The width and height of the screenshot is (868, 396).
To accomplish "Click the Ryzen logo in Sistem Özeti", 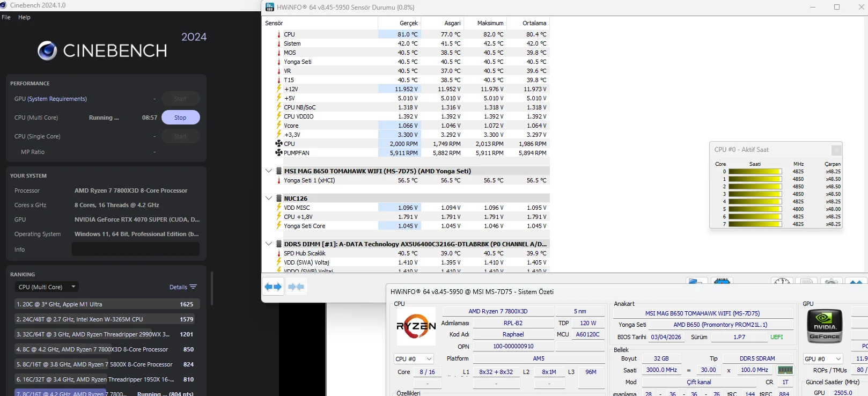I will pos(416,326).
